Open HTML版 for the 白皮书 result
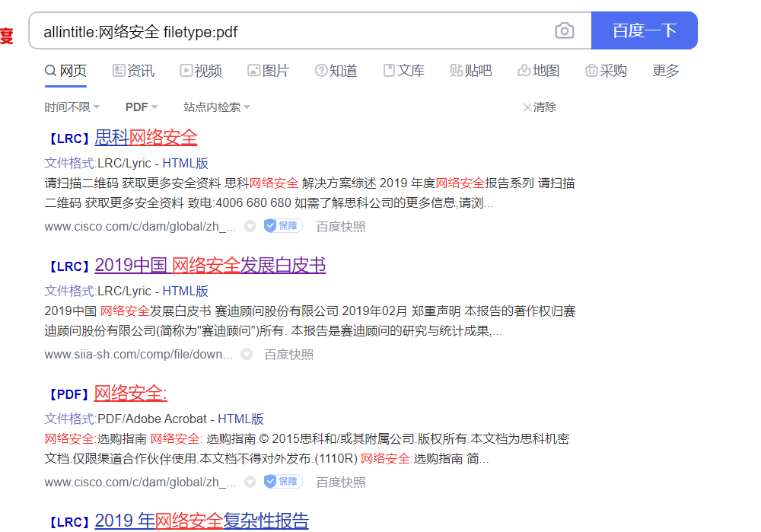 click(185, 291)
